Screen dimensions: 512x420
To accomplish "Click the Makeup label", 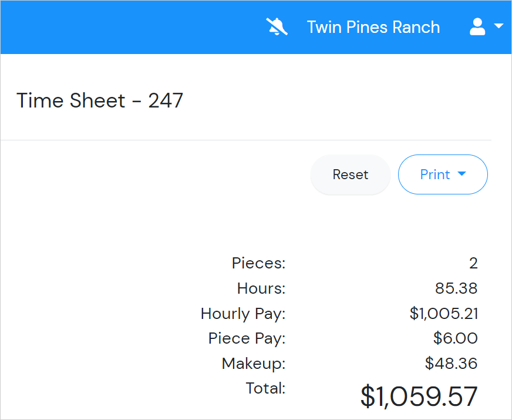I will [254, 364].
